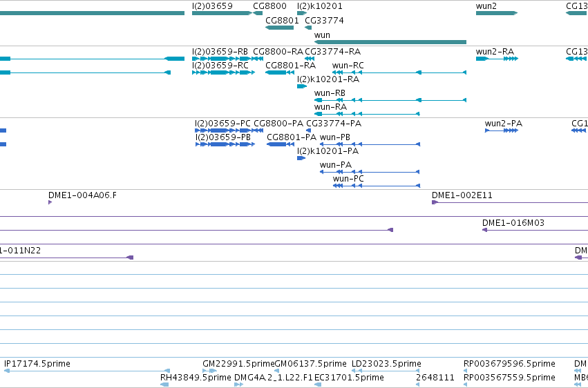Select the l(2)03659-PB protein label
Image resolution: width=588 pixels, height=388 pixels.
pyautogui.click(x=223, y=137)
